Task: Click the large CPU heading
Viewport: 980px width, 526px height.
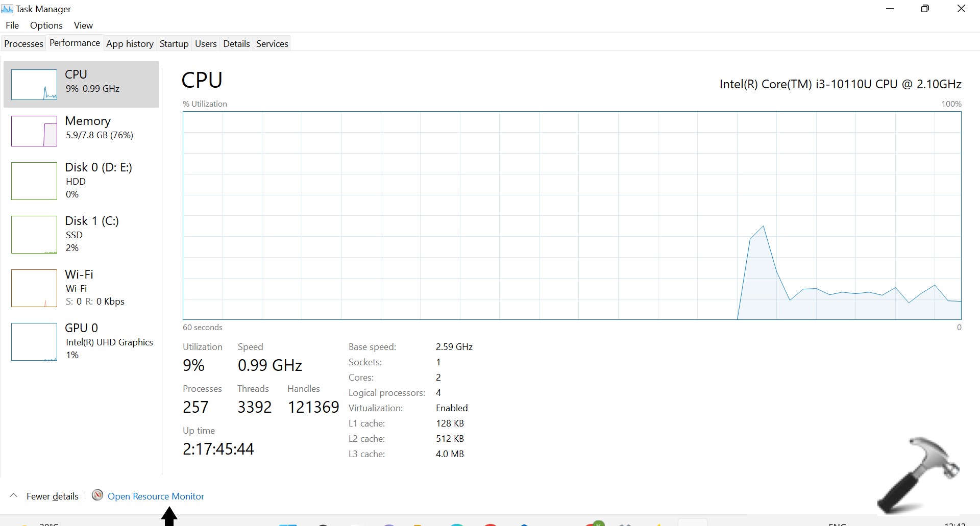Action: click(x=202, y=80)
